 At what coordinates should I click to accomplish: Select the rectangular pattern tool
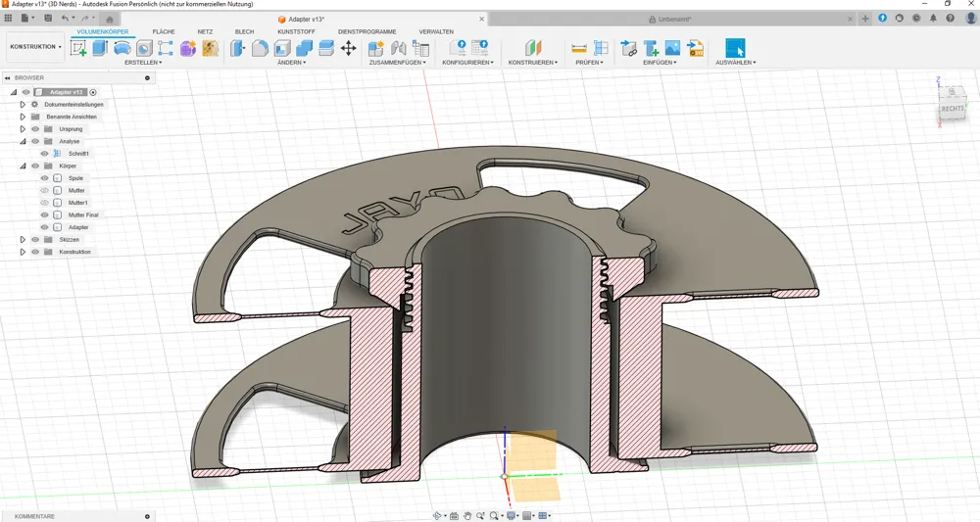point(166,48)
